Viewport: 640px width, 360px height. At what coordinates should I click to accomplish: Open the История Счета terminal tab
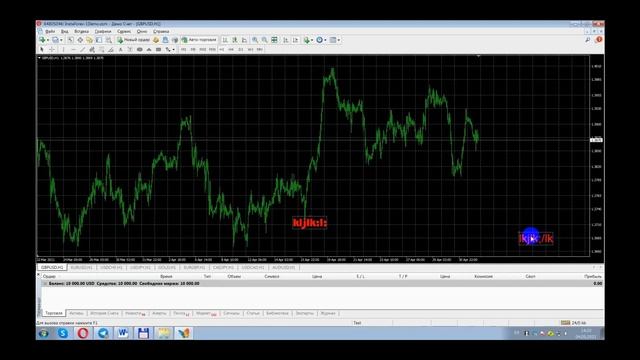pos(104,313)
